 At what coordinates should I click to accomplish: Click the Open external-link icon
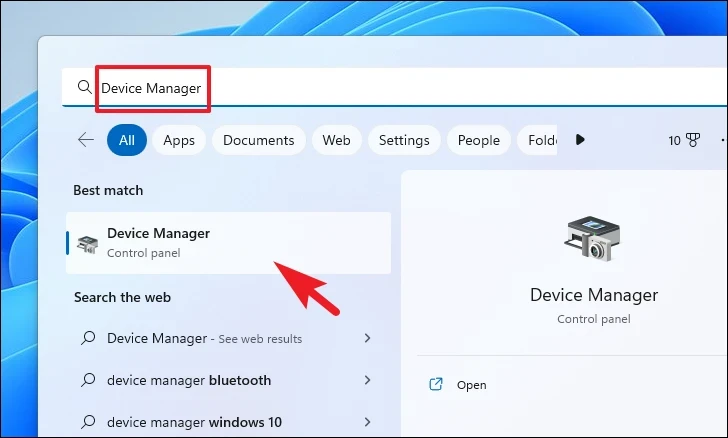(x=436, y=384)
